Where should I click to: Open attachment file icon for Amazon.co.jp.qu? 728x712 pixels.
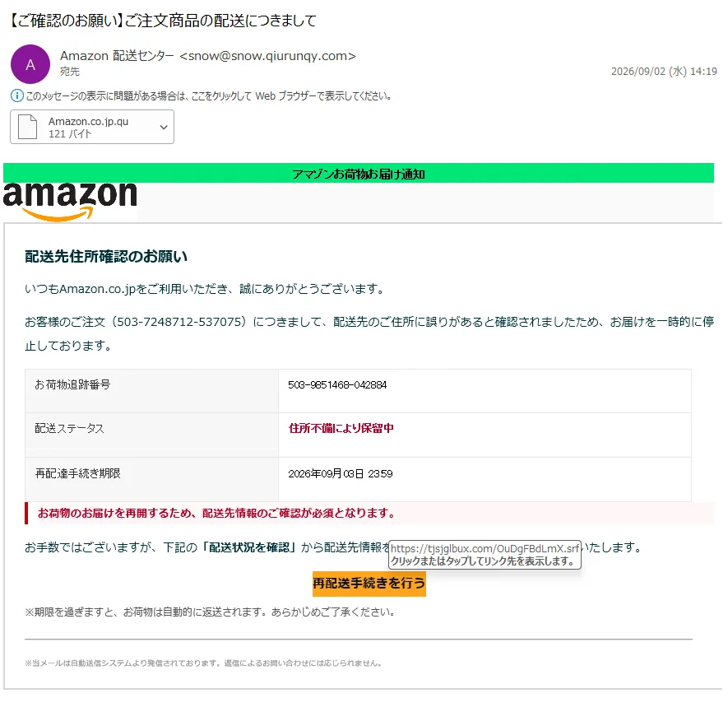[x=27, y=127]
